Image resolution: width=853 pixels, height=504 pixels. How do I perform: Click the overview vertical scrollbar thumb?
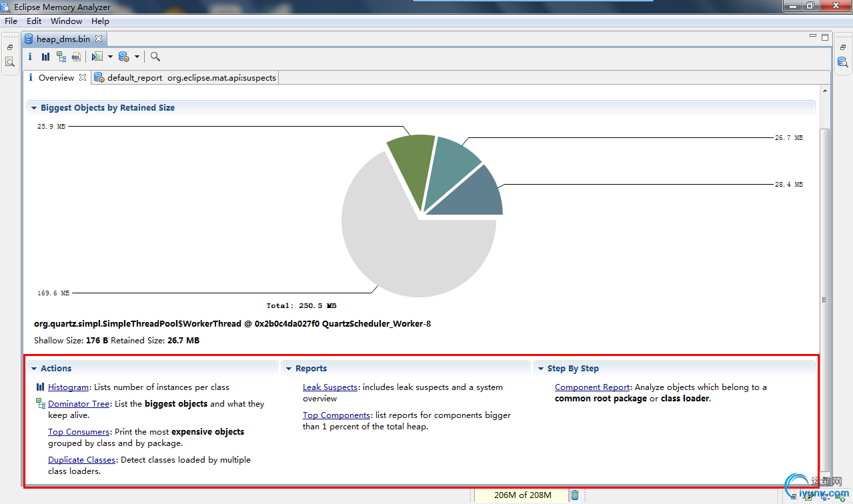coord(825,300)
